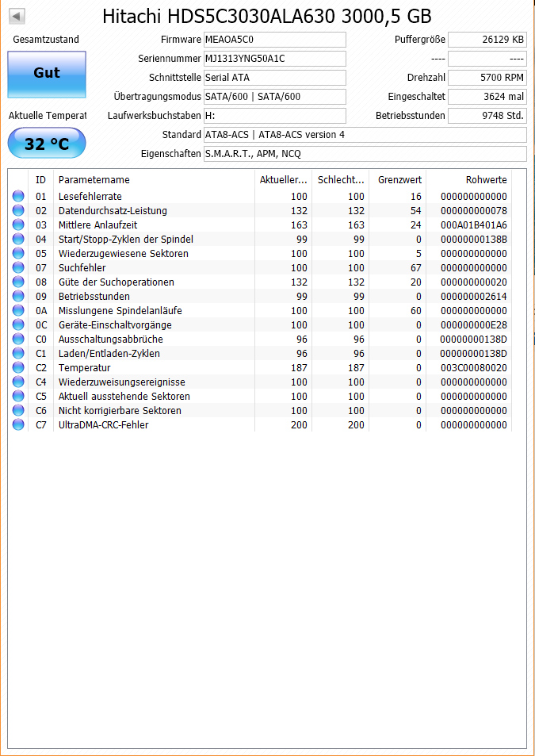This screenshot has height=756, width=535.
Task: Focus the Übertragungsmodus field
Action: tap(275, 97)
